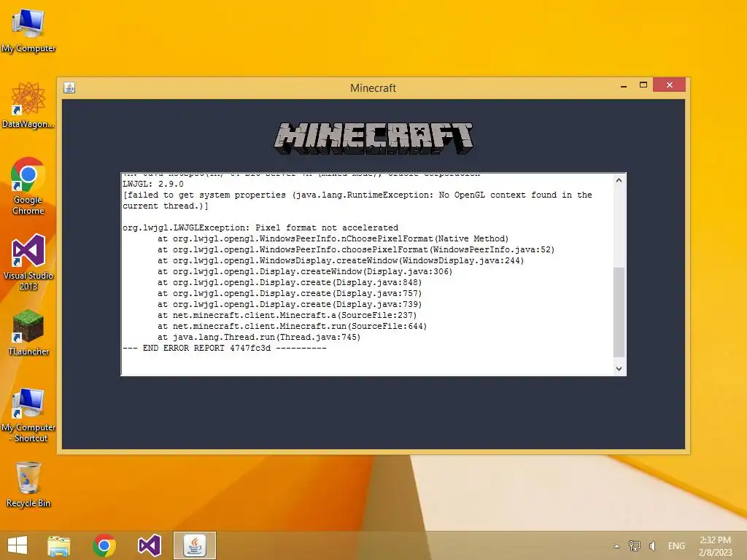Click the ENG language indicator
Image resolution: width=747 pixels, height=560 pixels.
point(676,545)
